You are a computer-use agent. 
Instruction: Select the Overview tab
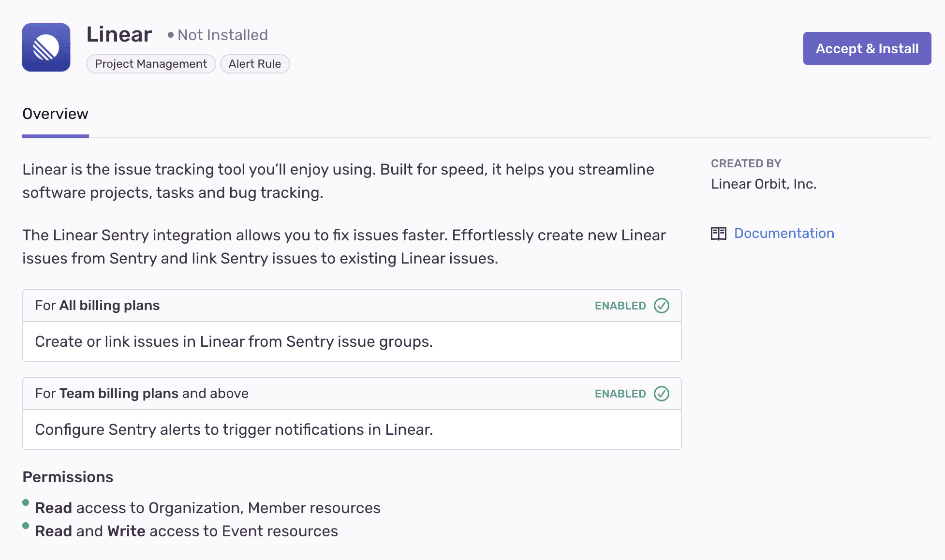pos(55,113)
